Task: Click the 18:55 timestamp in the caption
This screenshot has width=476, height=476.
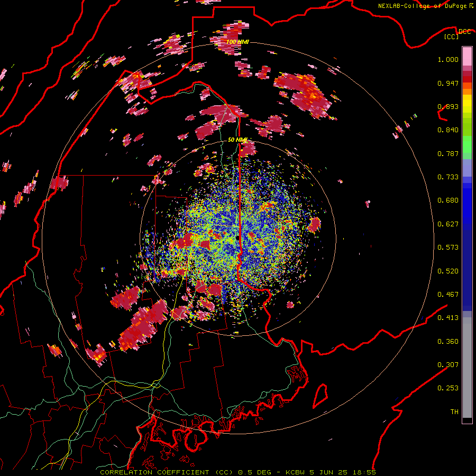Action: coord(364,472)
